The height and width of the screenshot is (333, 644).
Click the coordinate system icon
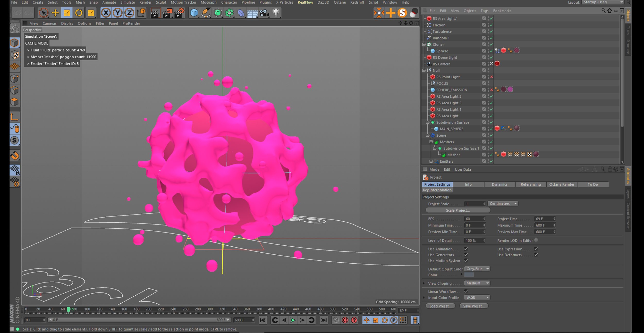141,13
